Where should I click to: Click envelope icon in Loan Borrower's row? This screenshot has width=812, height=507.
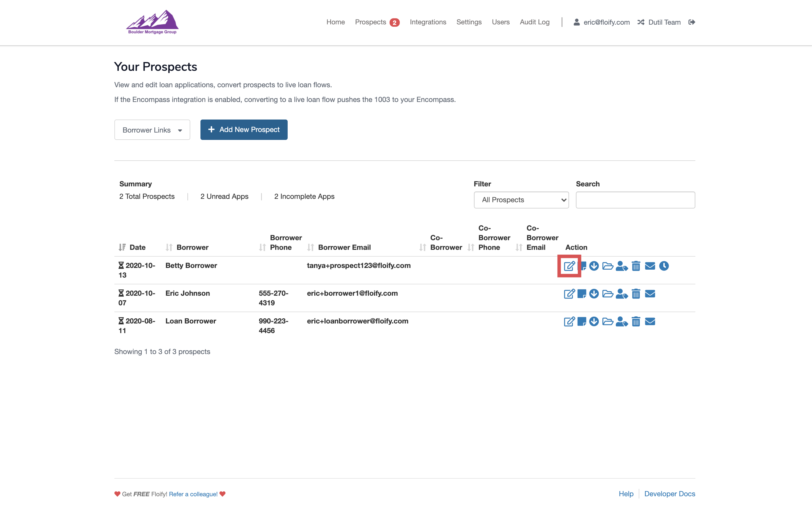pos(650,322)
